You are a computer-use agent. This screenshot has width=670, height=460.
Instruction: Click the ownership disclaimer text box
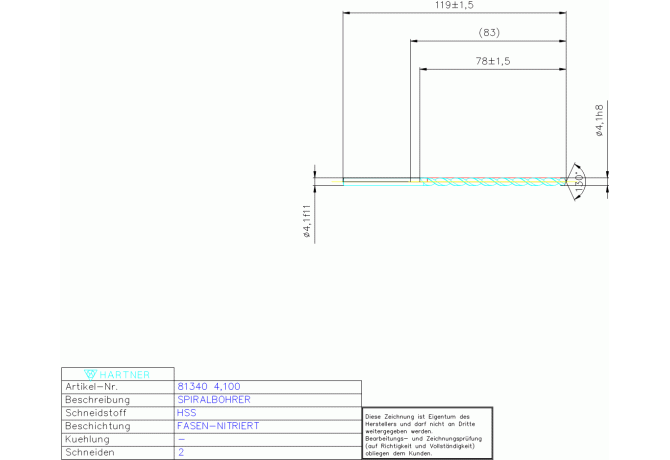tap(427, 434)
